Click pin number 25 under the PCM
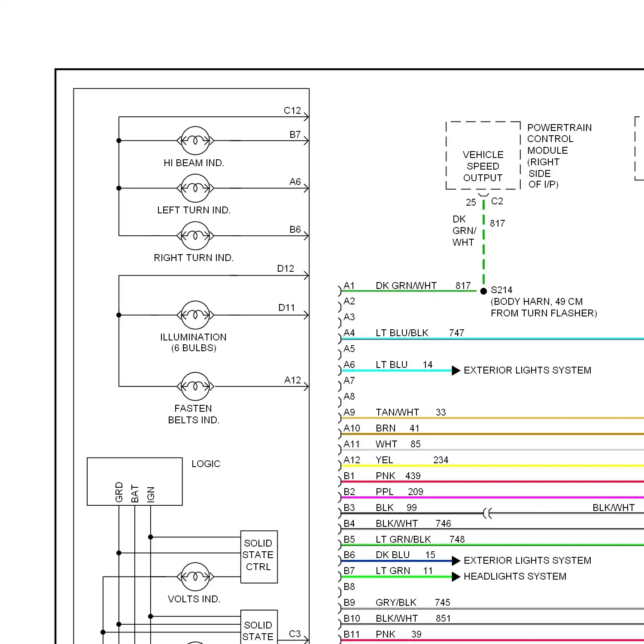 (471, 202)
